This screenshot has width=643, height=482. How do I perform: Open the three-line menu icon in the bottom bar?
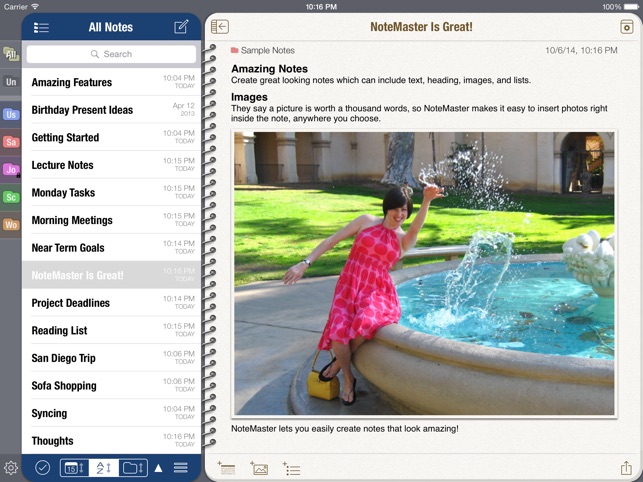point(180,468)
